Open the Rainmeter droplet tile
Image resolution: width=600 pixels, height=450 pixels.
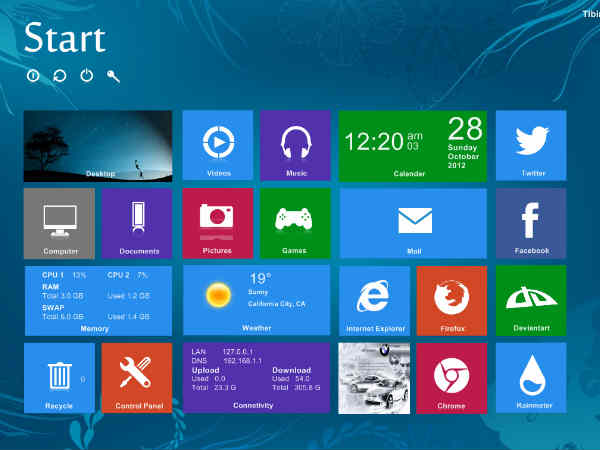coord(531,378)
